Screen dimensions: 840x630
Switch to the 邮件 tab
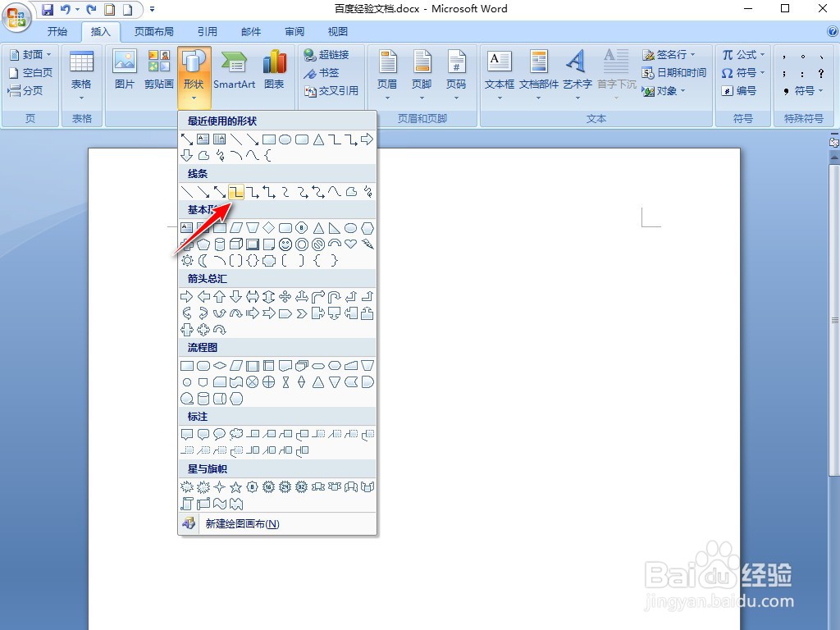pyautogui.click(x=251, y=32)
